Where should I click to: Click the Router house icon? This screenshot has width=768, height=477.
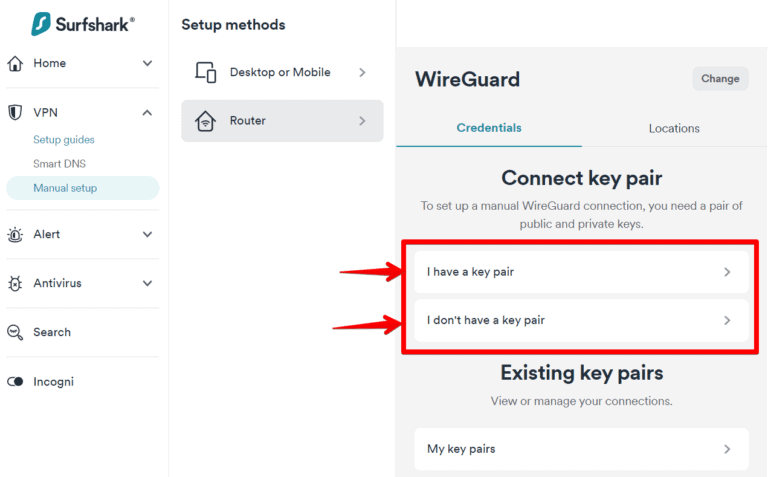pos(206,122)
